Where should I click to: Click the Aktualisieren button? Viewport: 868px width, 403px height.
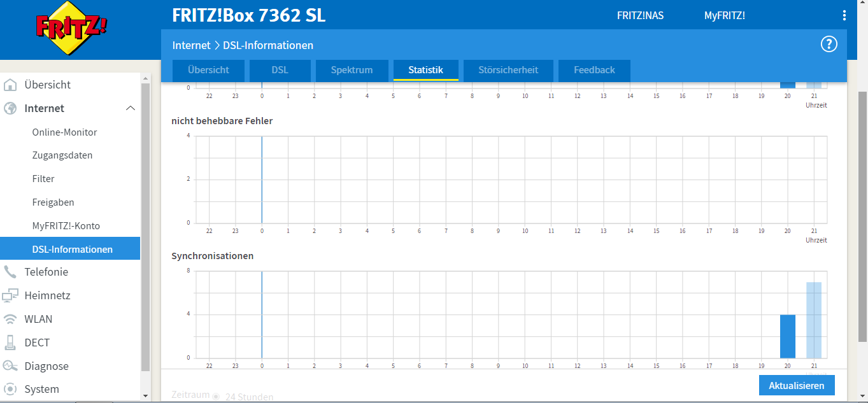(797, 385)
